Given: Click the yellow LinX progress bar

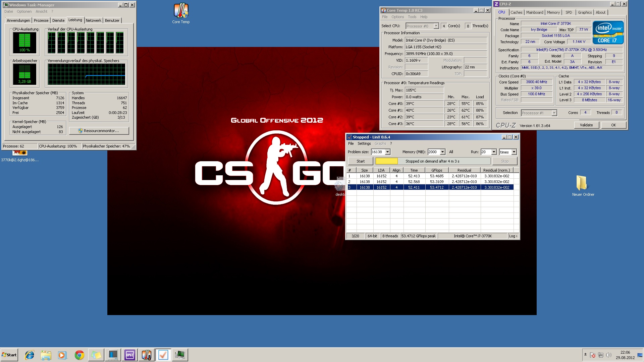Looking at the screenshot, I should coord(386,161).
